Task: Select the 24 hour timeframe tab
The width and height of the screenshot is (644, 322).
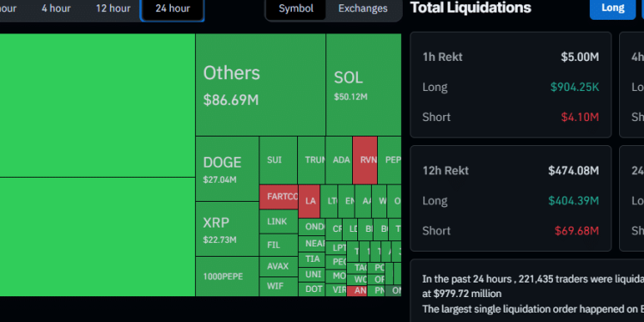Action: point(173,9)
